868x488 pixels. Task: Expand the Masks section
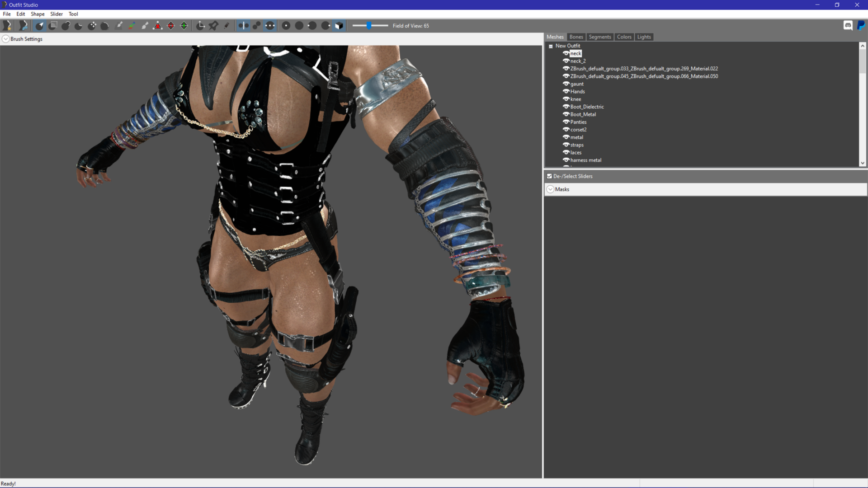coord(550,189)
